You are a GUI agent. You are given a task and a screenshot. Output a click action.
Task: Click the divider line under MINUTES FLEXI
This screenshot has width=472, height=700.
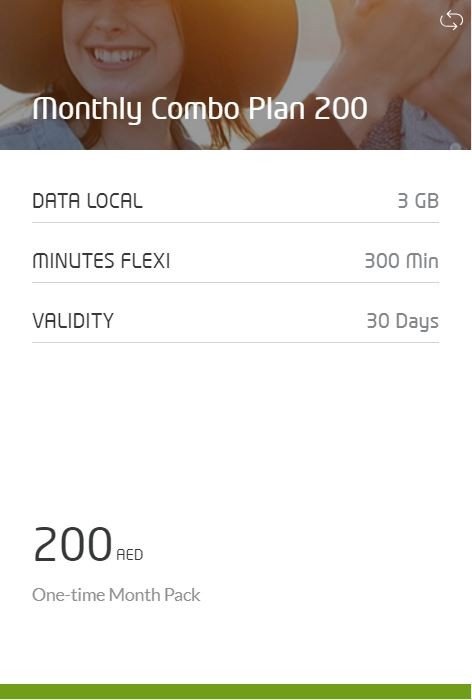(236, 283)
